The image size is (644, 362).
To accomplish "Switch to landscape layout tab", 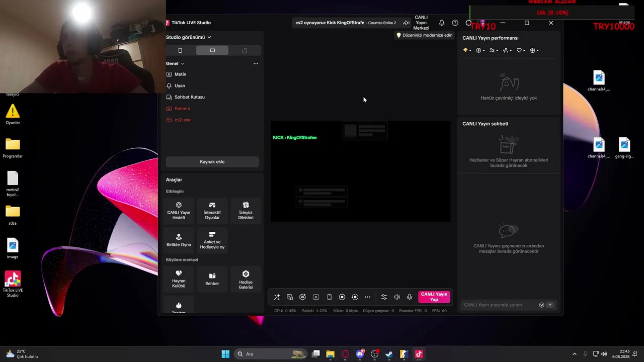I will 212,50.
